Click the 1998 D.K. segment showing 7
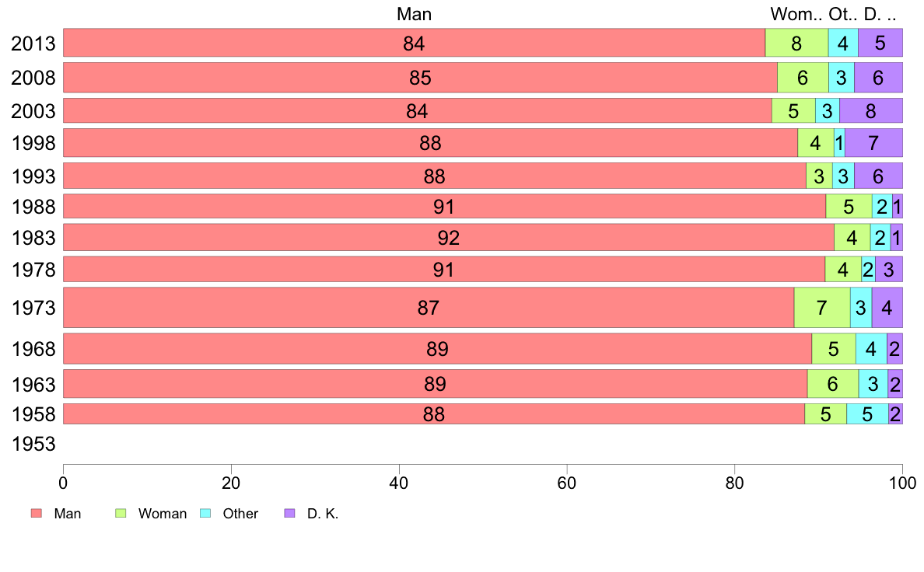Image resolution: width=924 pixels, height=572 pixels. [x=874, y=142]
